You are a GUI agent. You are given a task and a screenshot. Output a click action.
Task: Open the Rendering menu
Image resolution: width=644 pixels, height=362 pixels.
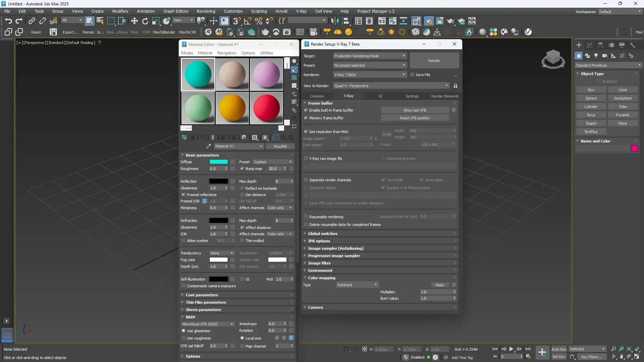tap(206, 11)
